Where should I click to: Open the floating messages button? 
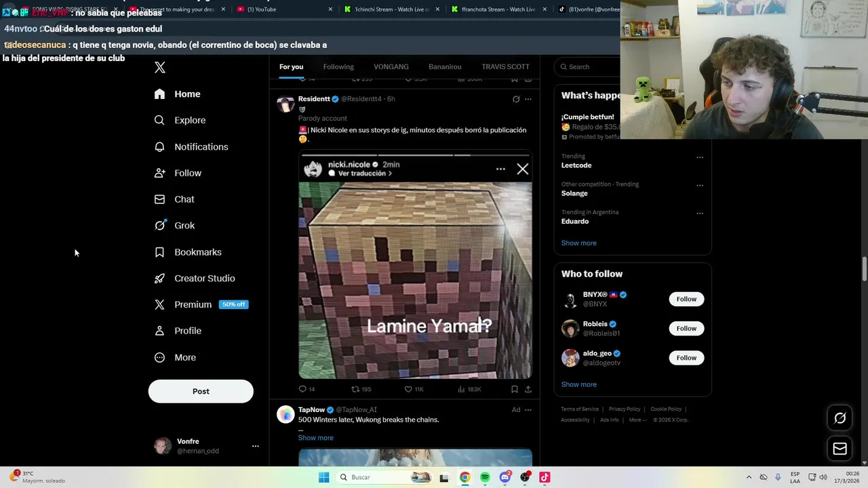pos(840,449)
